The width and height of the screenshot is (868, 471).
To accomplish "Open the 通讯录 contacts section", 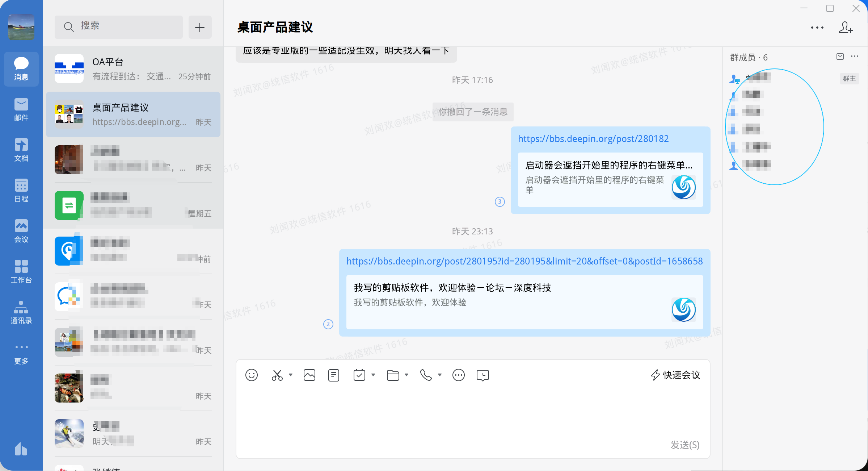I will (21, 312).
